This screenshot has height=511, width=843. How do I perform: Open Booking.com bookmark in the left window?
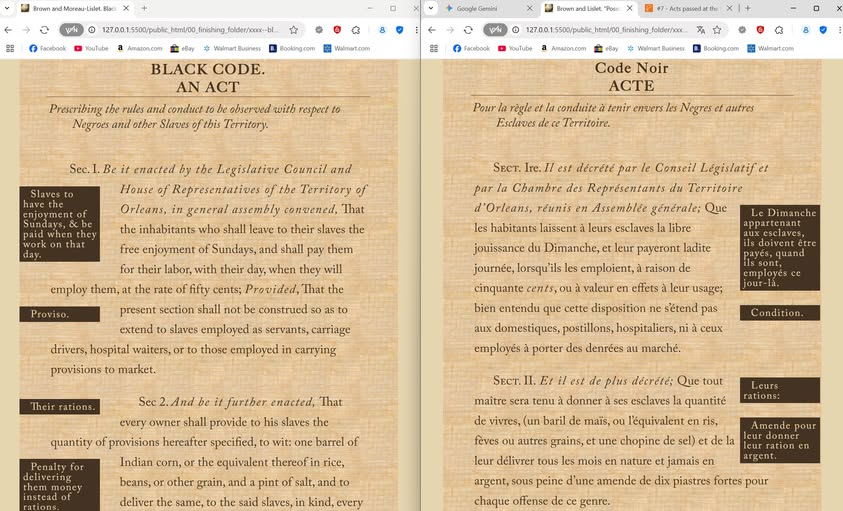(292, 48)
